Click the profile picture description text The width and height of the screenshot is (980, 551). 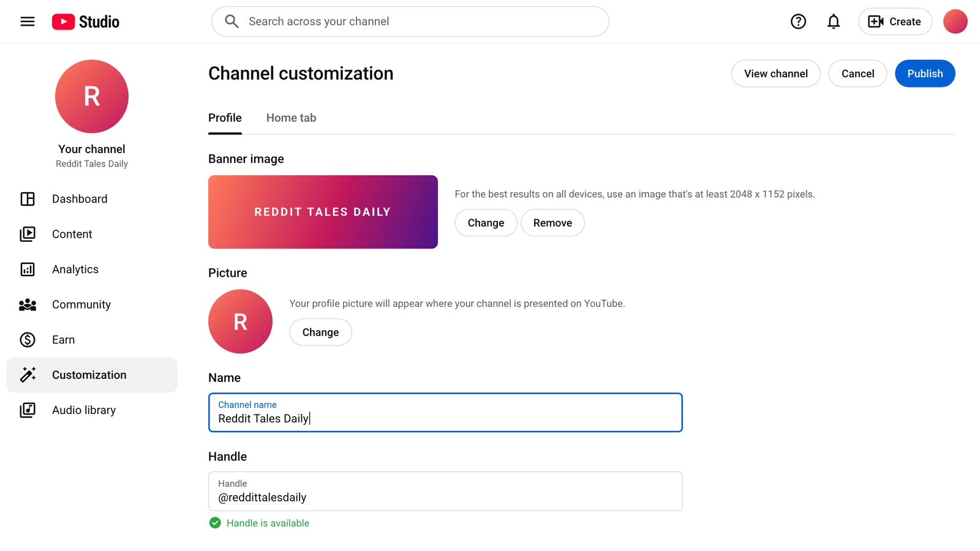[x=457, y=304]
